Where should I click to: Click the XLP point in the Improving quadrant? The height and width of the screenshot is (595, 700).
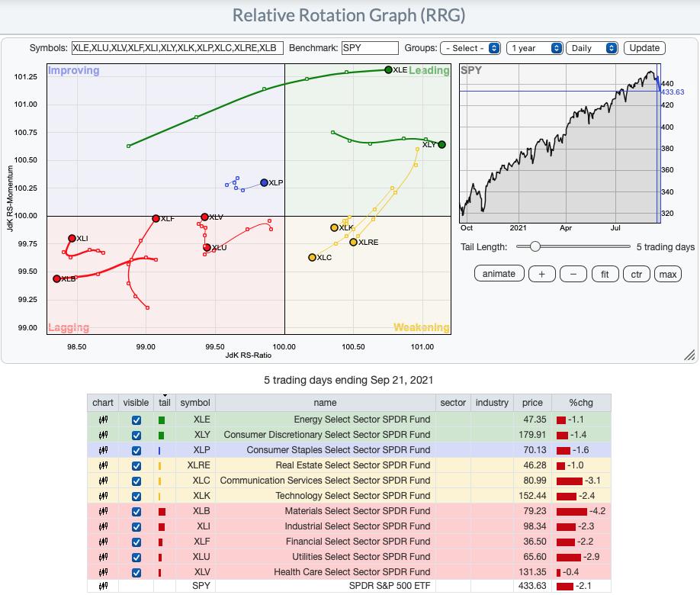[264, 183]
